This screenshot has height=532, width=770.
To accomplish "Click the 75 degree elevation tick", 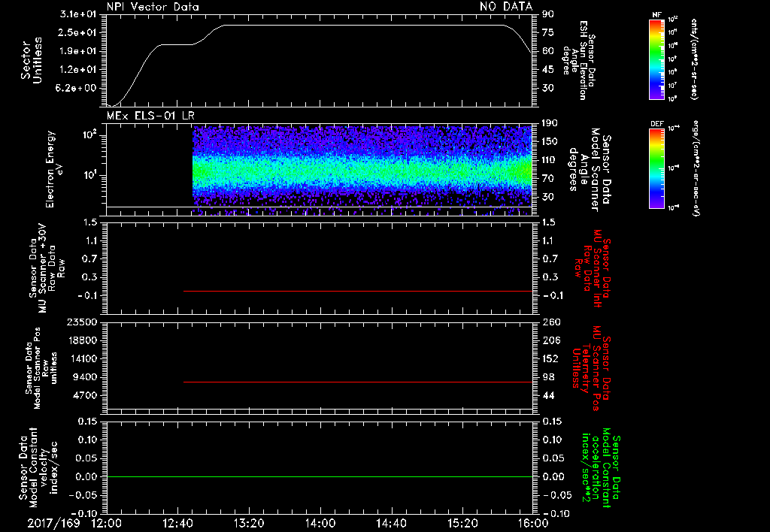I will [x=548, y=32].
